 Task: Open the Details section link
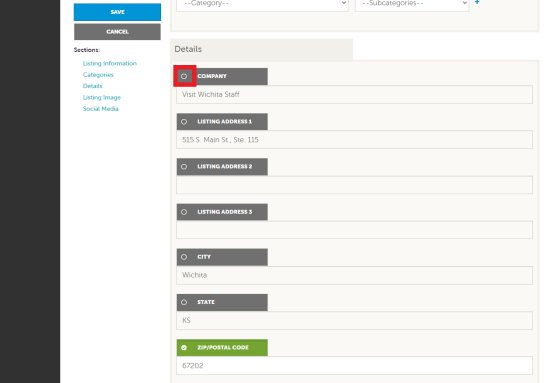(93, 86)
